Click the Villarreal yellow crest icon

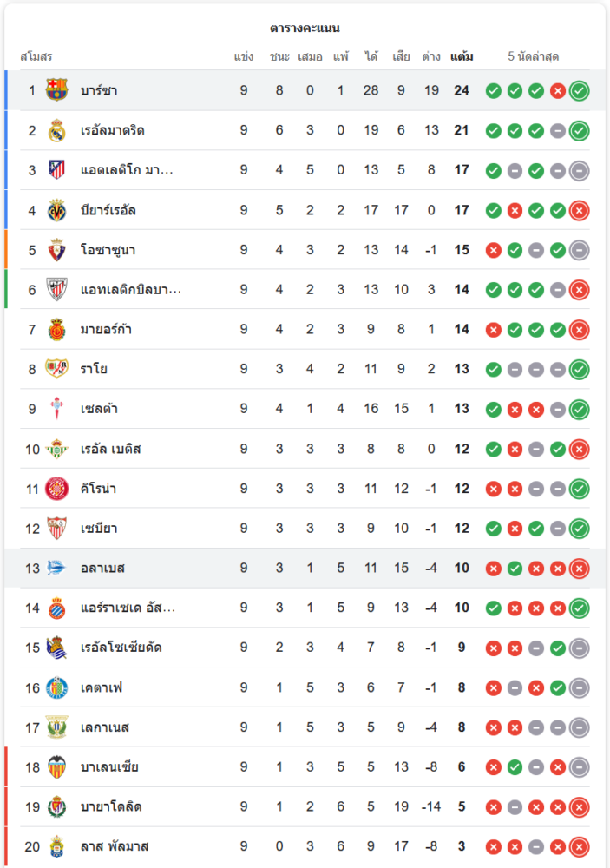tap(57, 210)
